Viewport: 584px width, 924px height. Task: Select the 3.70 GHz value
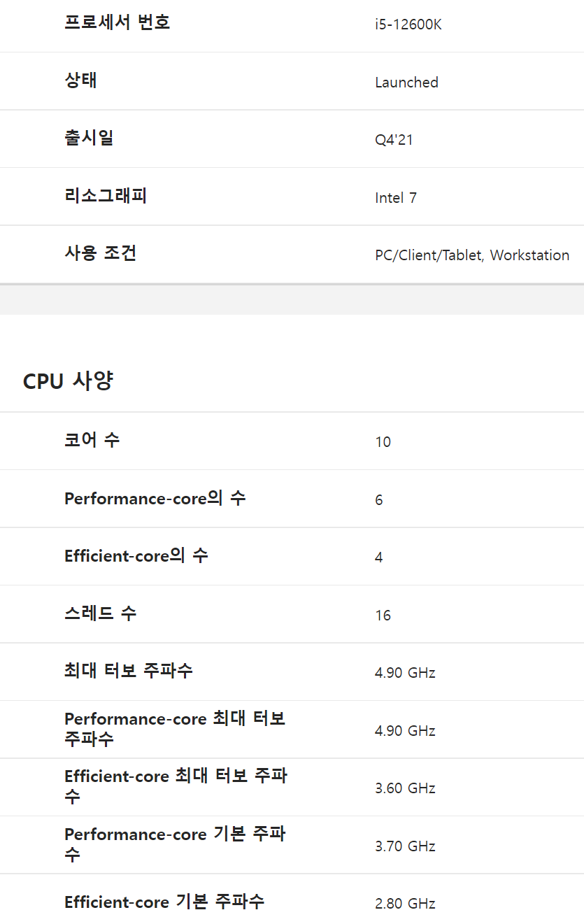point(405,846)
